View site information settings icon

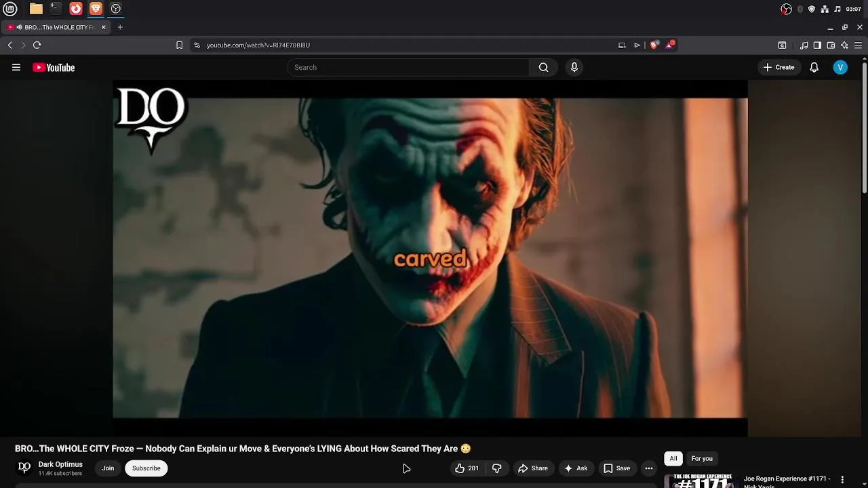(197, 45)
